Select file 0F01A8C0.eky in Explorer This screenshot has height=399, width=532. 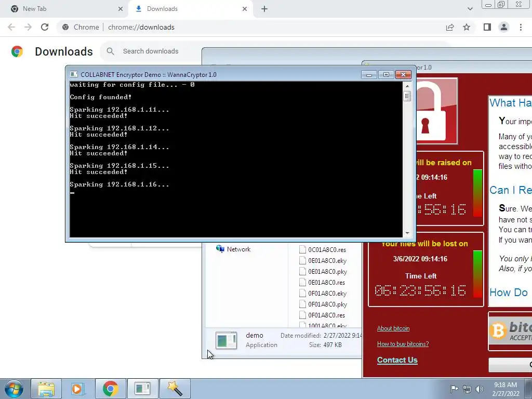[323, 293]
